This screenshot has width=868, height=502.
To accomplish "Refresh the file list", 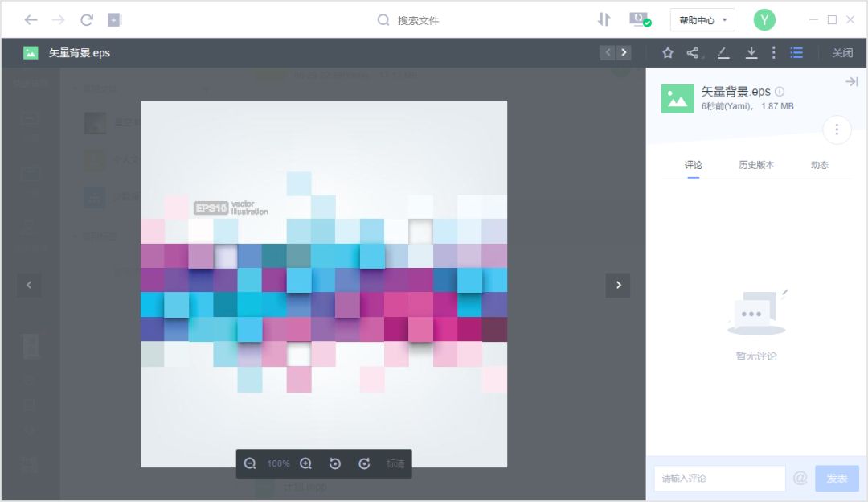I will click(86, 20).
